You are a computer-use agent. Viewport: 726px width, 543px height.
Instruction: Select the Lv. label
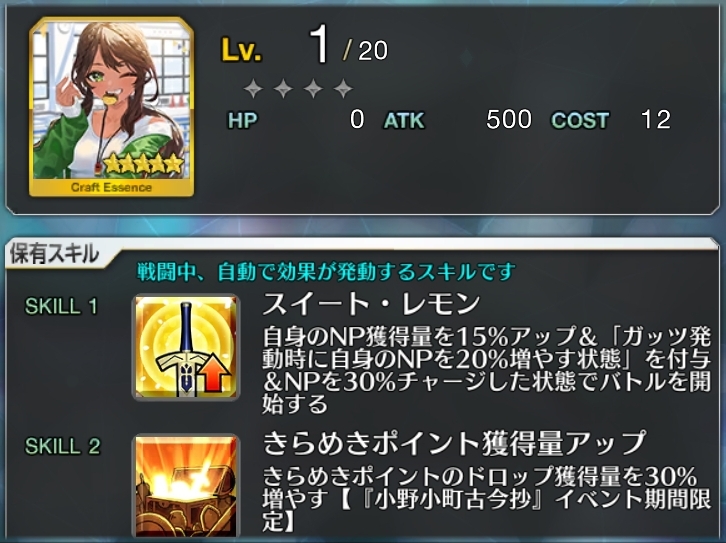pyautogui.click(x=241, y=50)
